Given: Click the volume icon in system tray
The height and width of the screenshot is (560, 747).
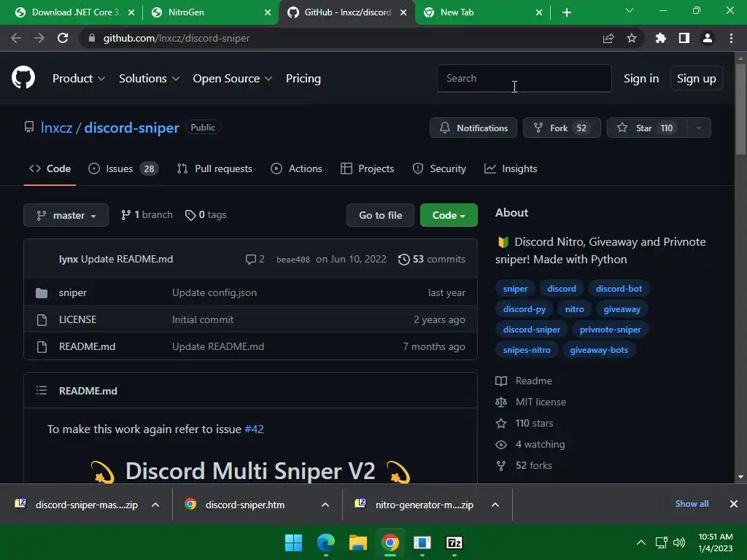Looking at the screenshot, I should (x=679, y=542).
